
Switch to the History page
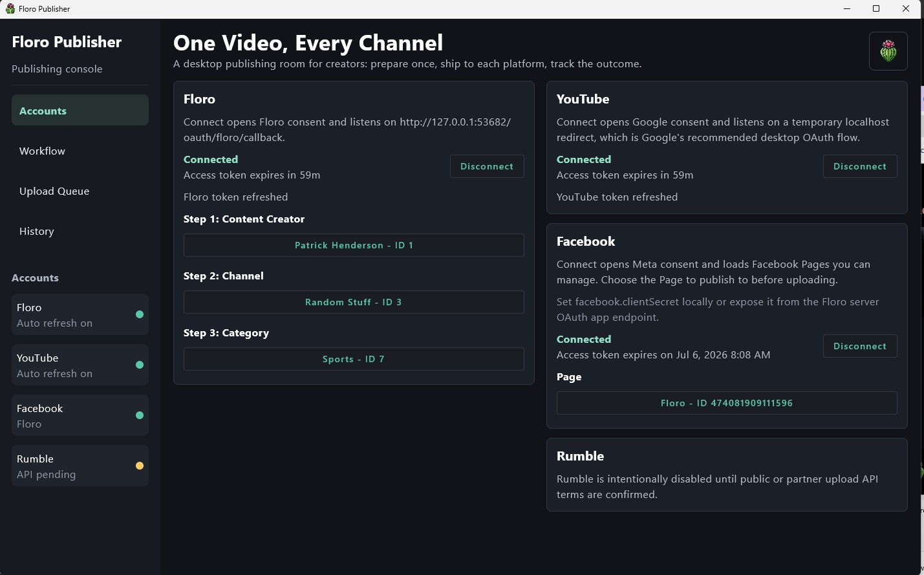[x=80, y=231]
